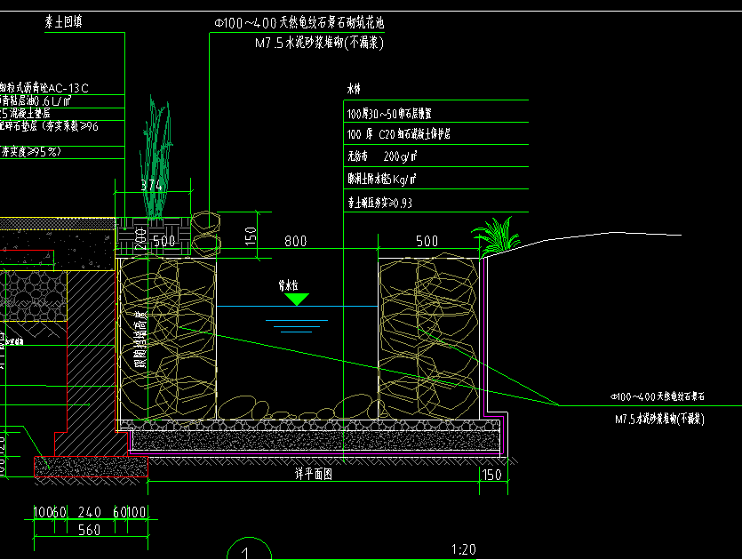This screenshot has height=560, width=742.
Task: Click the '夯实度≥95%)' text
Action: click(31, 152)
